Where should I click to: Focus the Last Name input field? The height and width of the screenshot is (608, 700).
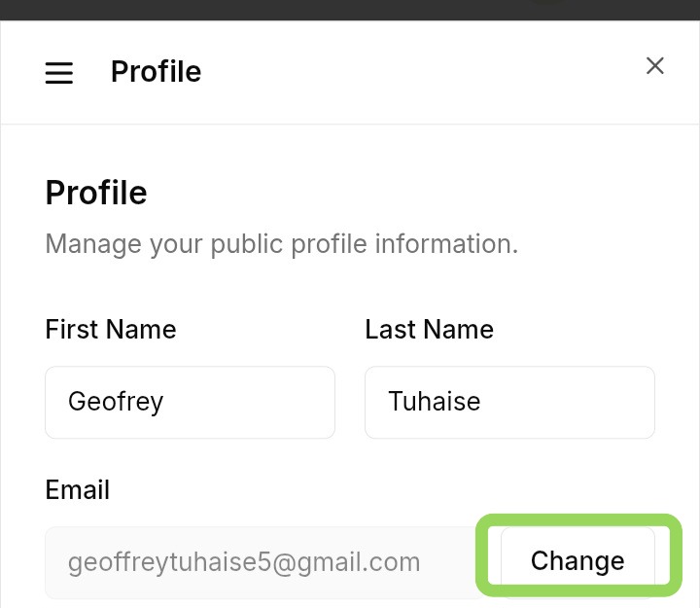pos(509,402)
